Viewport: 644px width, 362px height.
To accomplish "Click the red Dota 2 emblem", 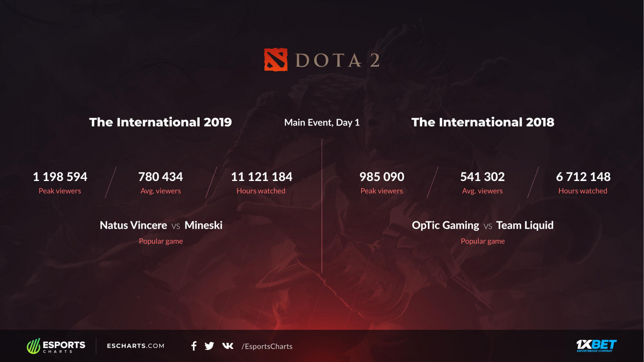I will coord(276,60).
